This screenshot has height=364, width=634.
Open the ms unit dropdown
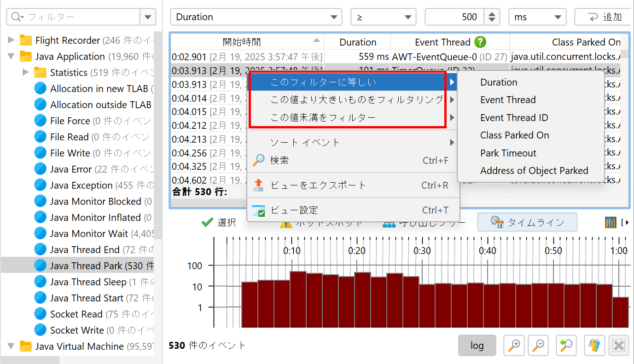tap(537, 17)
